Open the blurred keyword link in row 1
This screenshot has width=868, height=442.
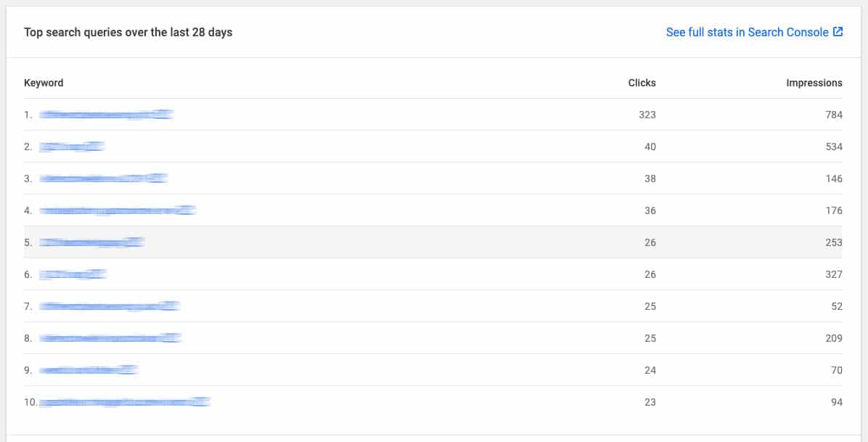(106, 115)
